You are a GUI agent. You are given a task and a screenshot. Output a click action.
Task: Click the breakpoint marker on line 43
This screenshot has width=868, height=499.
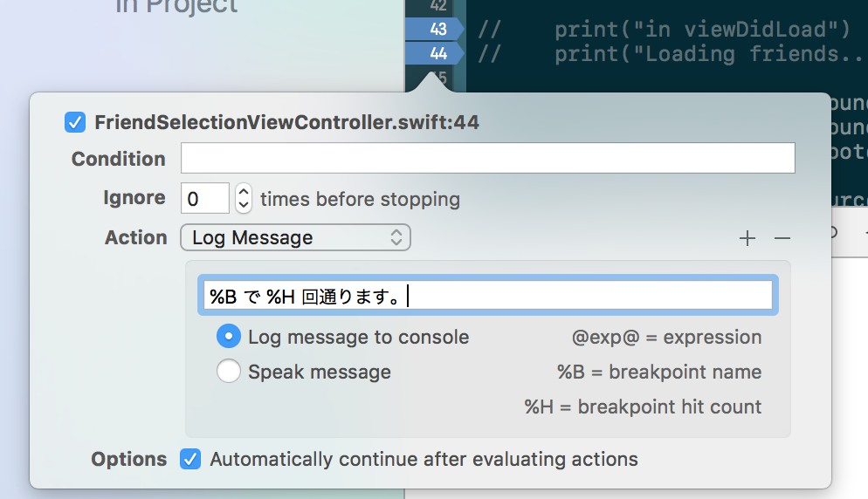(x=435, y=29)
